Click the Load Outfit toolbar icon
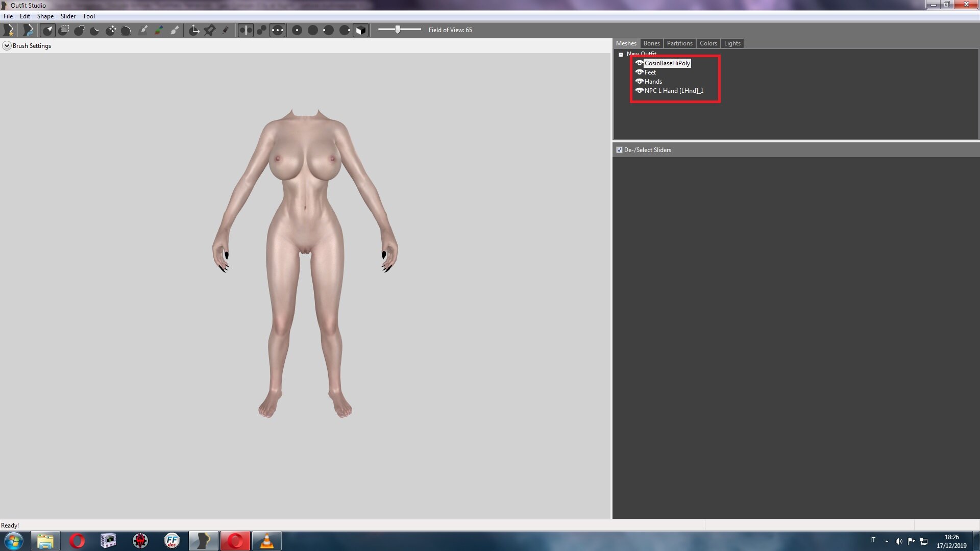The height and width of the screenshot is (551, 980). coord(28,30)
